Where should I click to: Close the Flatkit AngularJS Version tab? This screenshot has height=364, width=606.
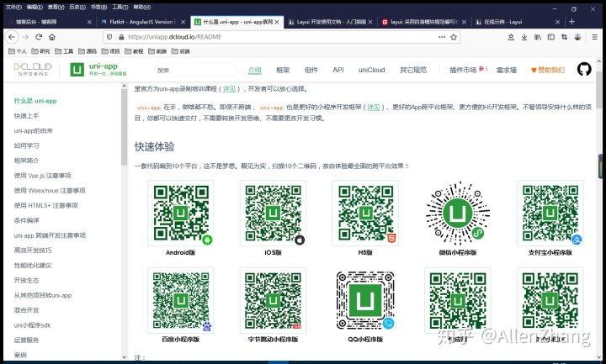click(x=183, y=22)
